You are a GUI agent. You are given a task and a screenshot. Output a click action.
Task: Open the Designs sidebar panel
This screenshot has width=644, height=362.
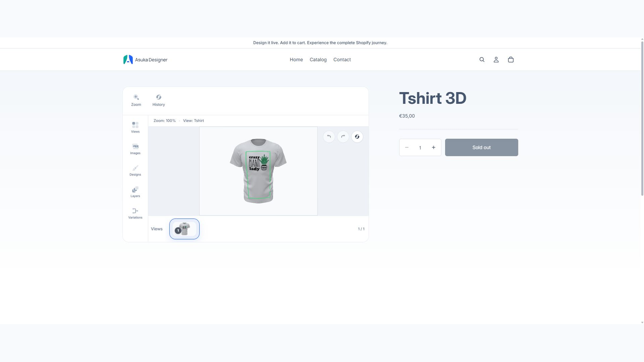point(135,170)
